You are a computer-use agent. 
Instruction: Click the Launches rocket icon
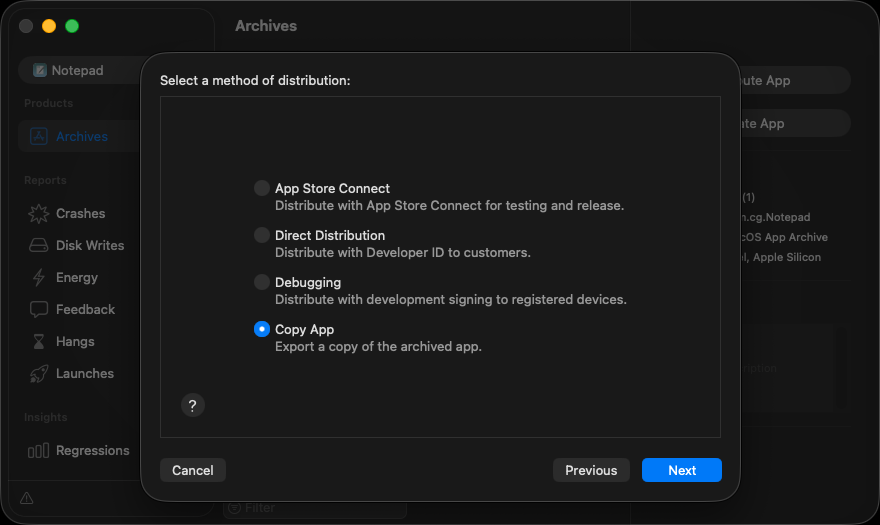39,373
